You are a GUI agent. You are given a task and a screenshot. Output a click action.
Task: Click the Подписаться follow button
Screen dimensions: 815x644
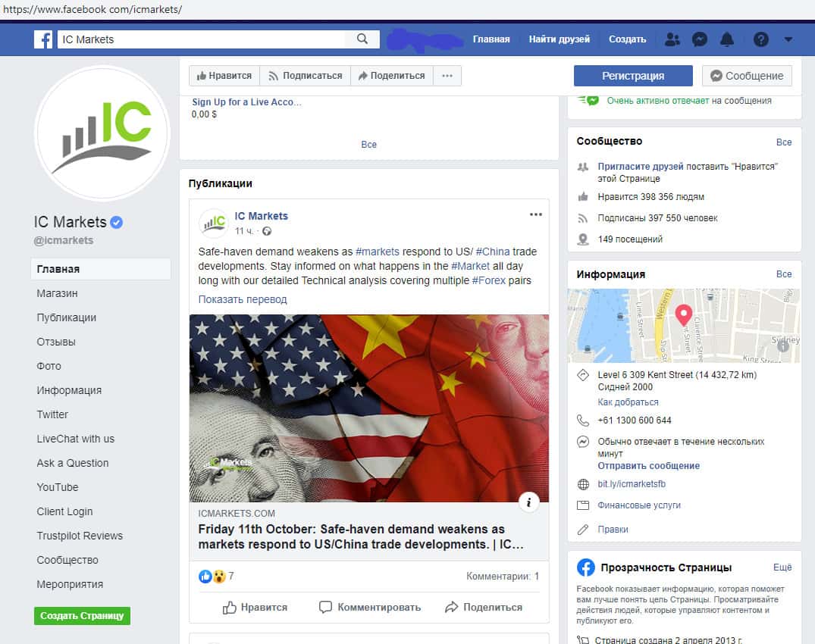point(305,76)
